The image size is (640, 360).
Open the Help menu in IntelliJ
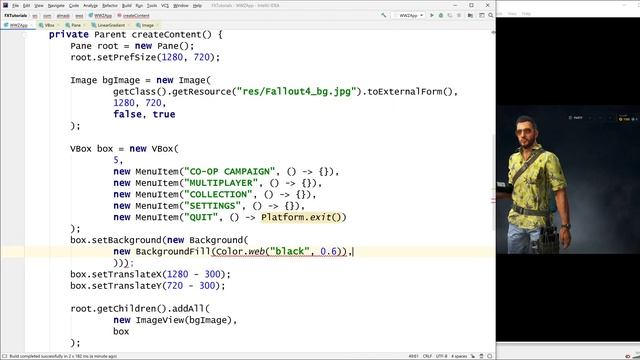point(197,6)
